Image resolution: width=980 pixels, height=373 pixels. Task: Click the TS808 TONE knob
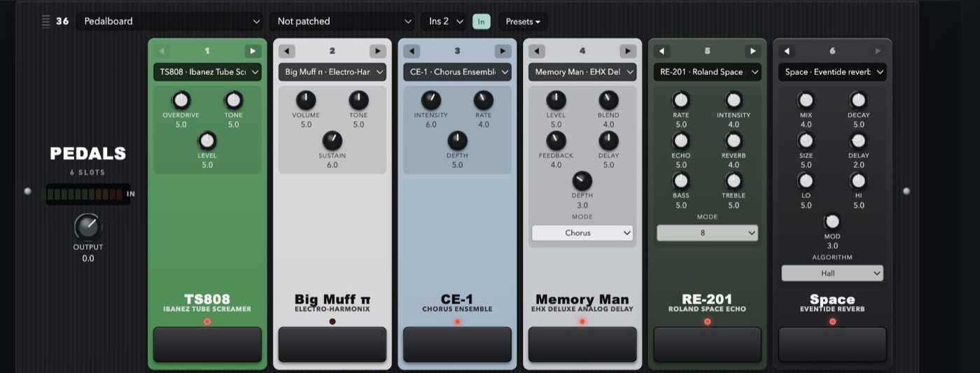pos(233,100)
